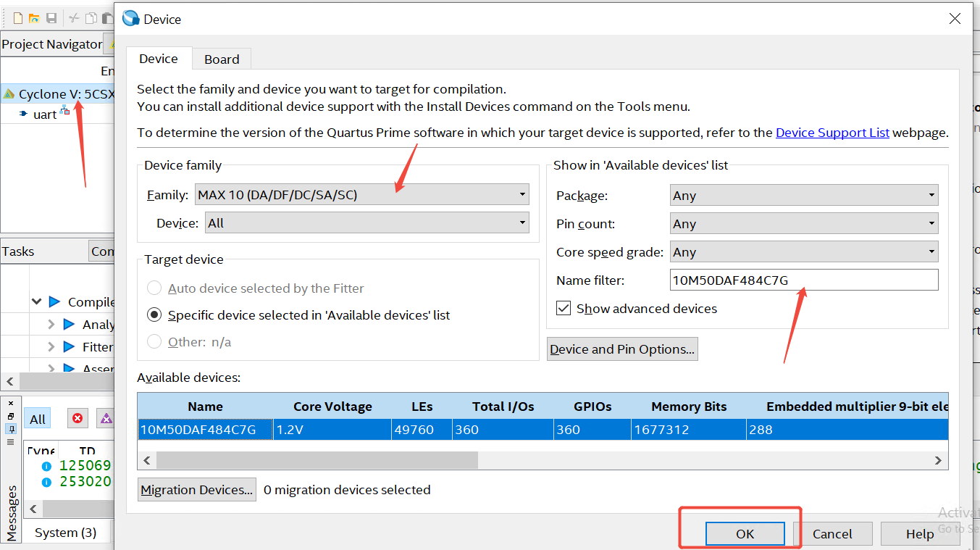Image resolution: width=980 pixels, height=550 pixels.
Task: Click the Device and Pin Options button
Action: pos(622,349)
